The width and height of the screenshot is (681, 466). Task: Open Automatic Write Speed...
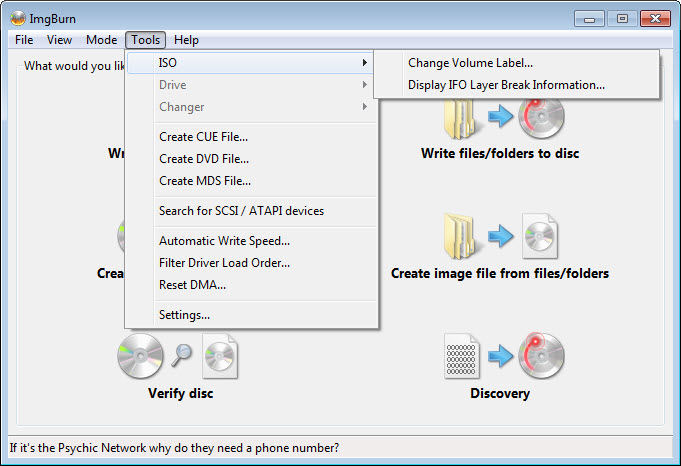(251, 241)
